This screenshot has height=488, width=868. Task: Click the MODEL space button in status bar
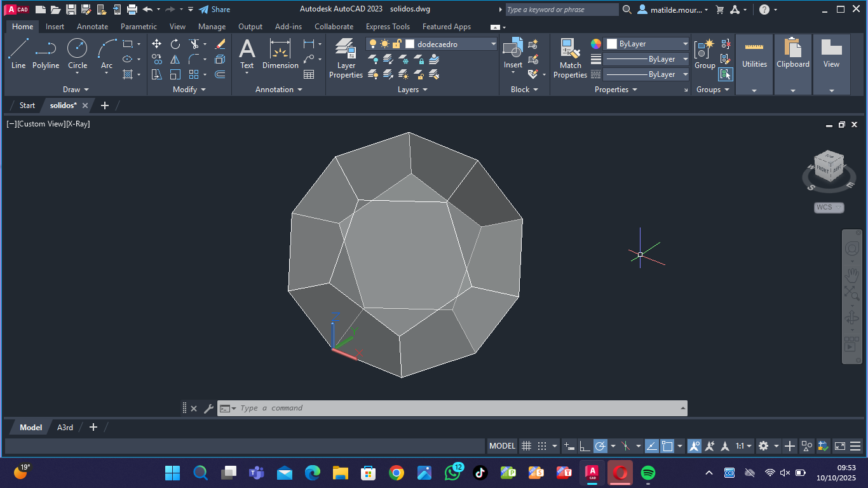coord(502,446)
